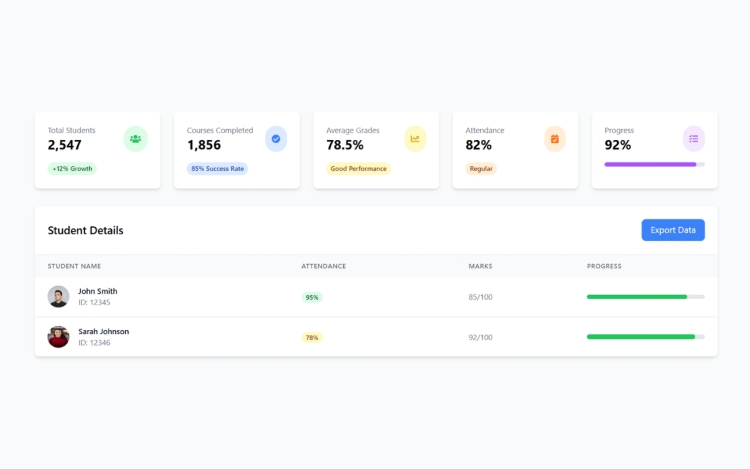750x469 pixels.
Task: Select the name John Smith
Action: point(98,291)
